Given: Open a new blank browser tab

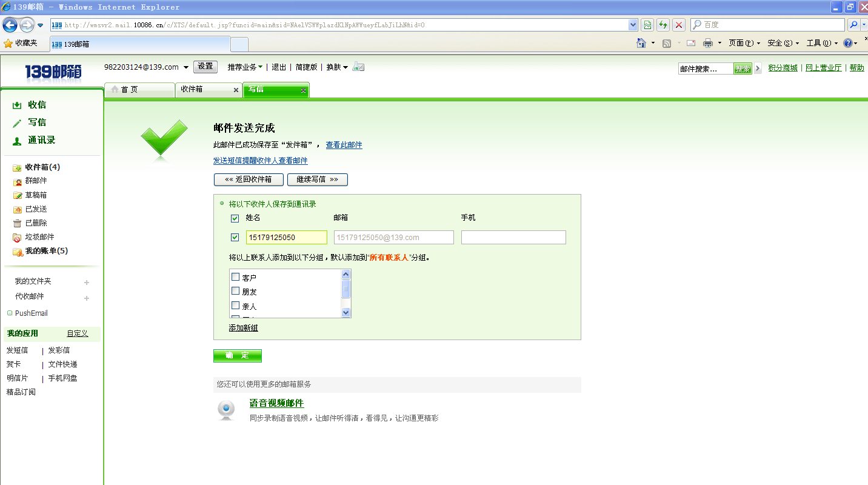Looking at the screenshot, I should (239, 45).
